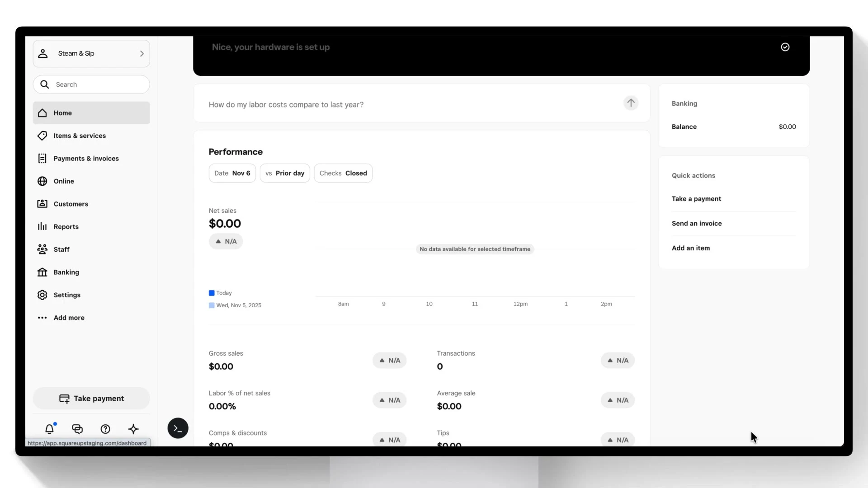Viewport: 868px width, 488px height.
Task: Click the hardware setup checkmark icon
Action: pyautogui.click(x=785, y=47)
